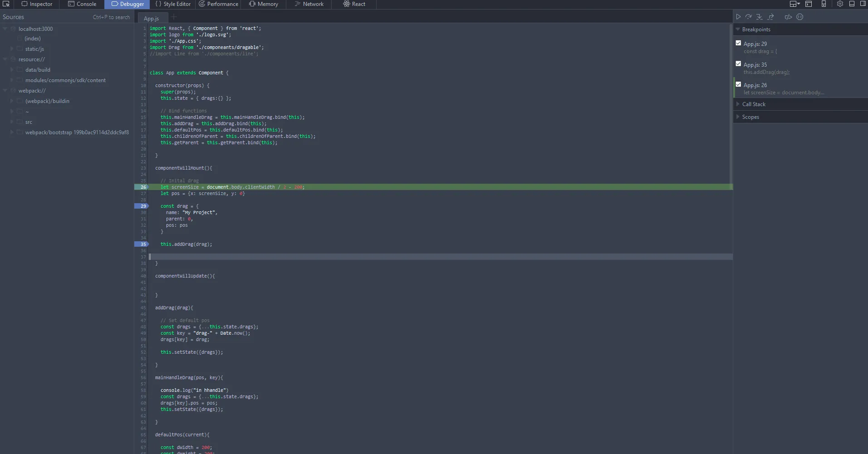This screenshot has height=454, width=868.
Task: Click the globe icon next to webpack://
Action: click(14, 90)
